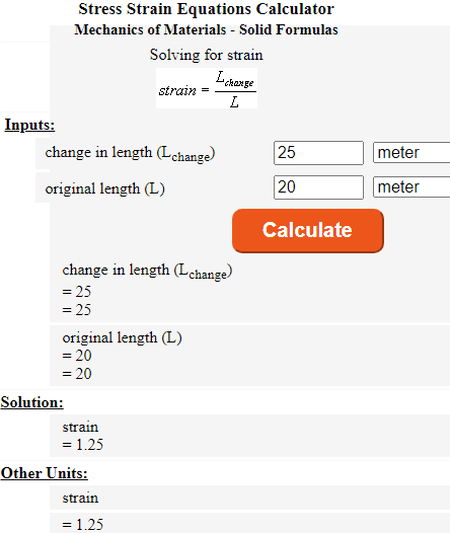The width and height of the screenshot is (450, 533).
Task: Click the original length input label
Action: (105, 189)
